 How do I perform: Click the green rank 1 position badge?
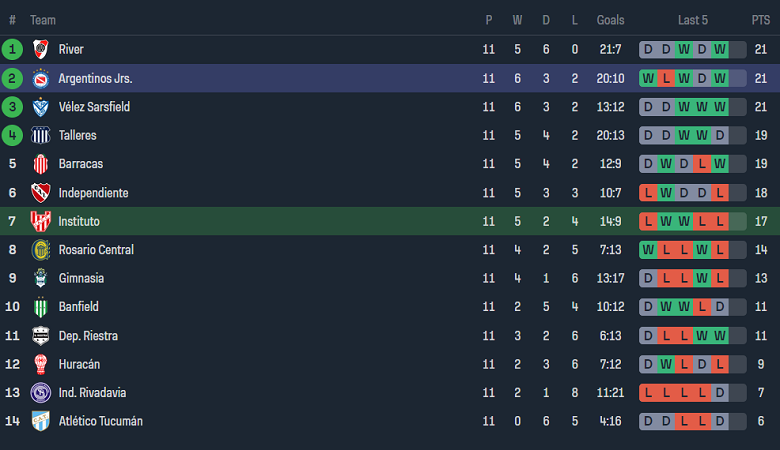(13, 49)
